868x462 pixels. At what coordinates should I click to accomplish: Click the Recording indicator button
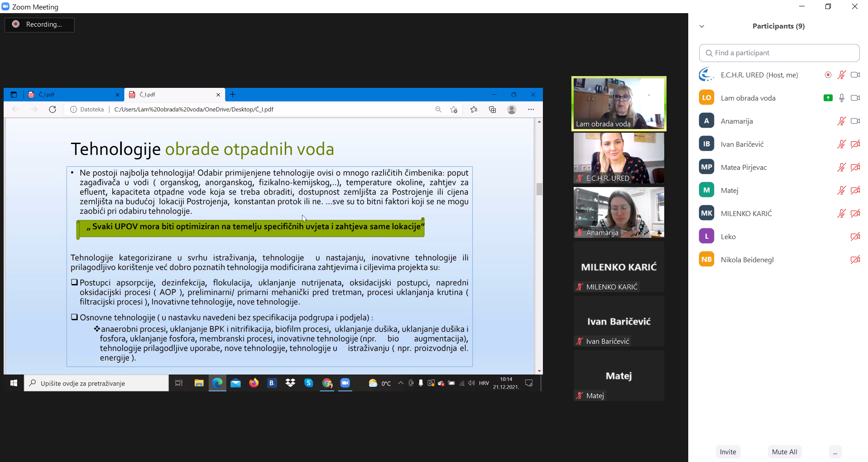39,24
